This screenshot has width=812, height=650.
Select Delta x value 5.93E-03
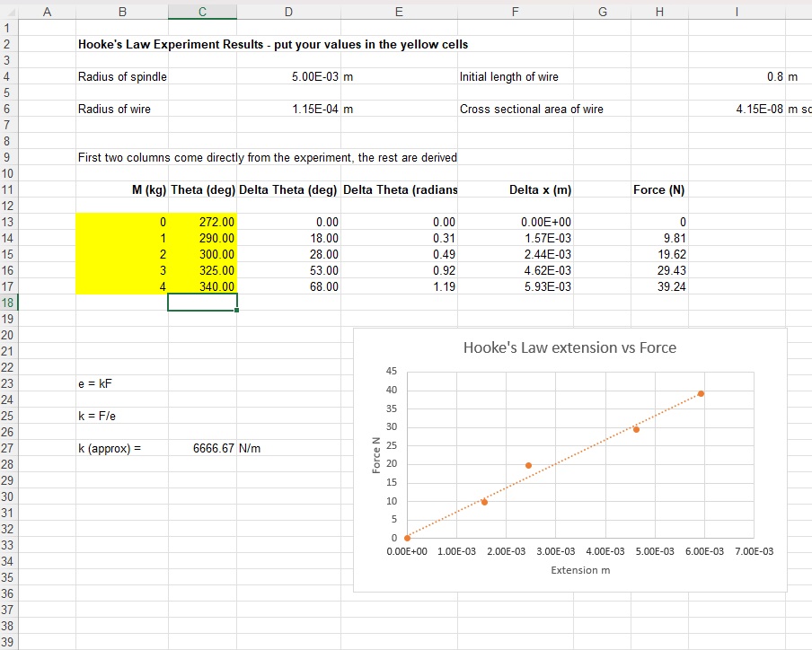[516, 286]
